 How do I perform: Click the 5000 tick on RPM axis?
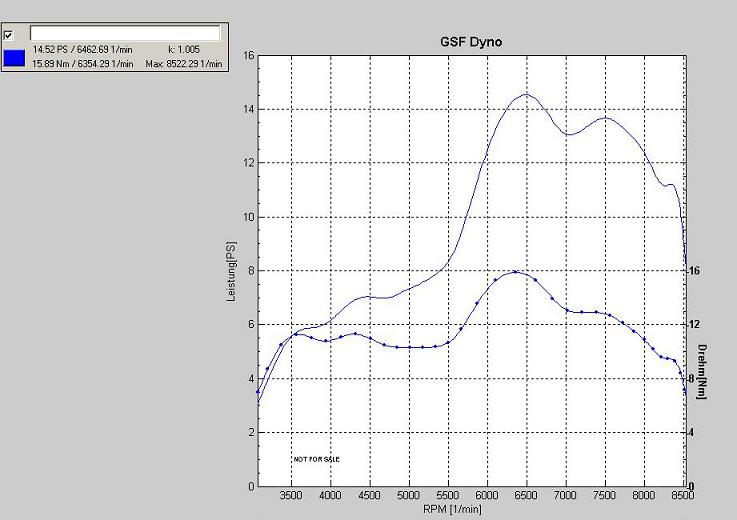tap(408, 495)
